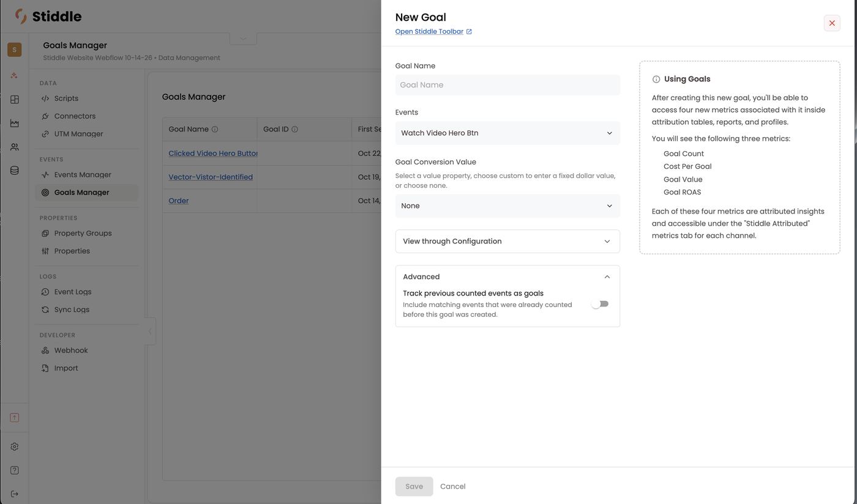Click the help question mark icon
This screenshot has width=857, height=504.
14,470
